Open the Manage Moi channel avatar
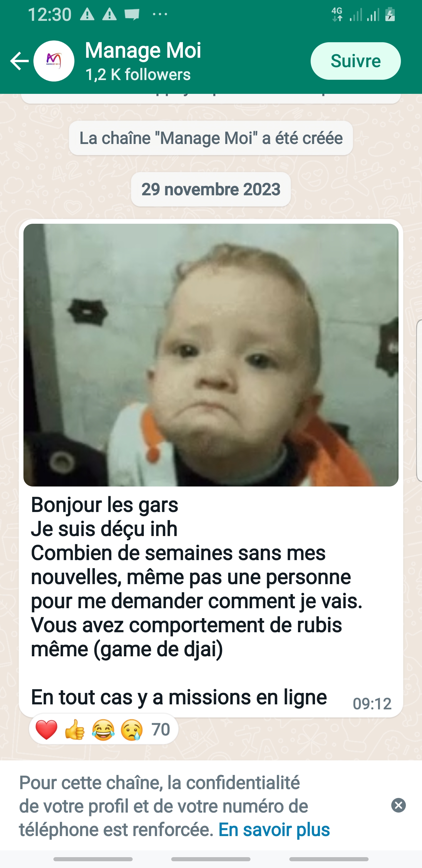422x868 pixels. (x=54, y=61)
